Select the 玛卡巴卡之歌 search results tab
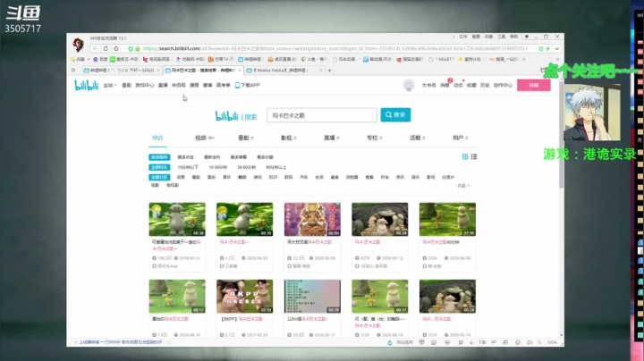Viewport: 644px width, 361px height. (x=203, y=71)
